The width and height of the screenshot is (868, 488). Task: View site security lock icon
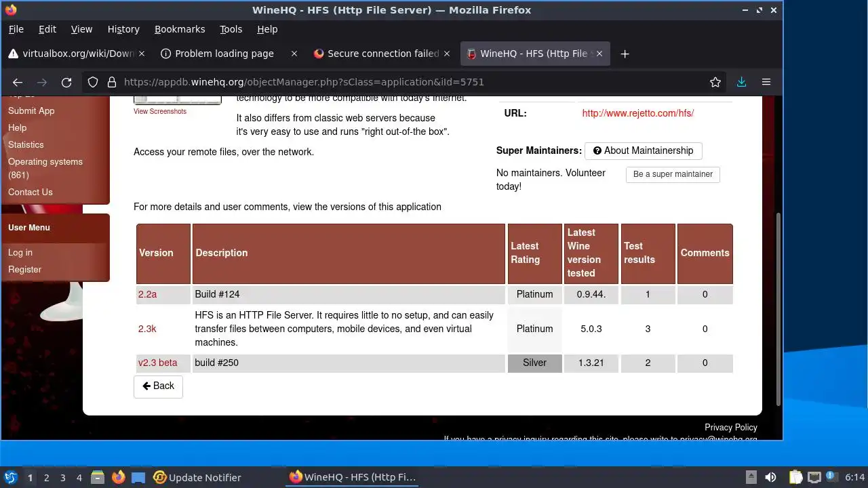tap(112, 82)
